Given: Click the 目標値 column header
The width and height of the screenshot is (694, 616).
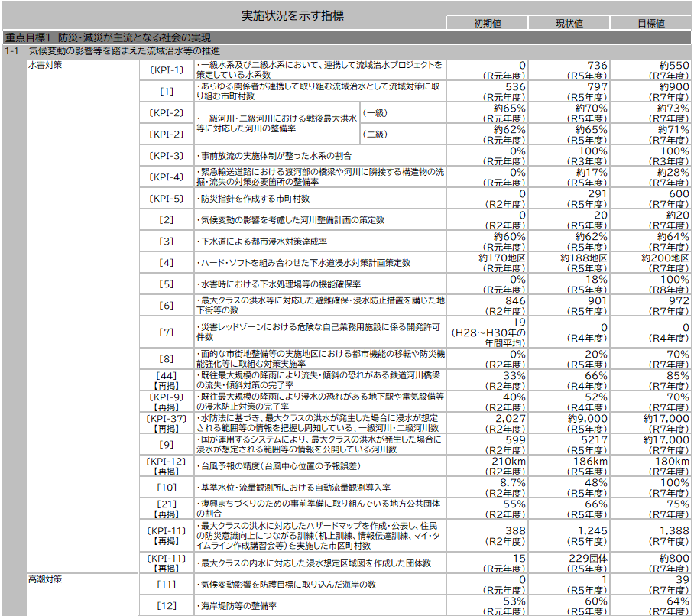Looking at the screenshot, I should 650,23.
